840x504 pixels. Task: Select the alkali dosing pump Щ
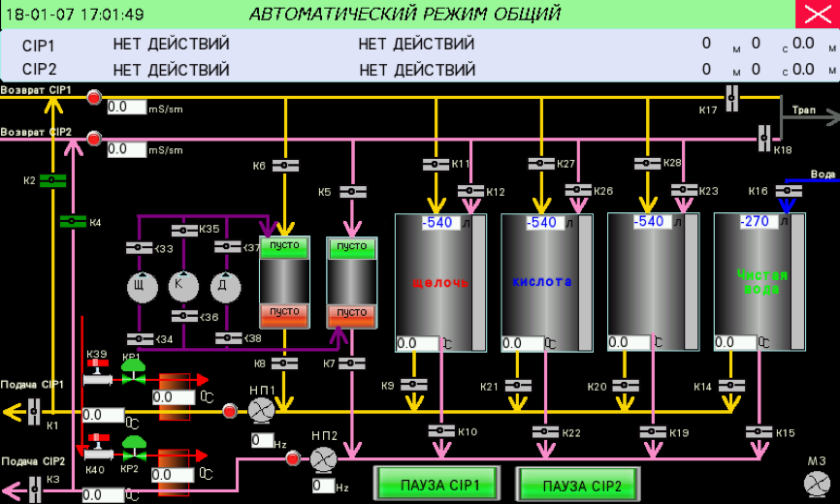click(x=142, y=286)
